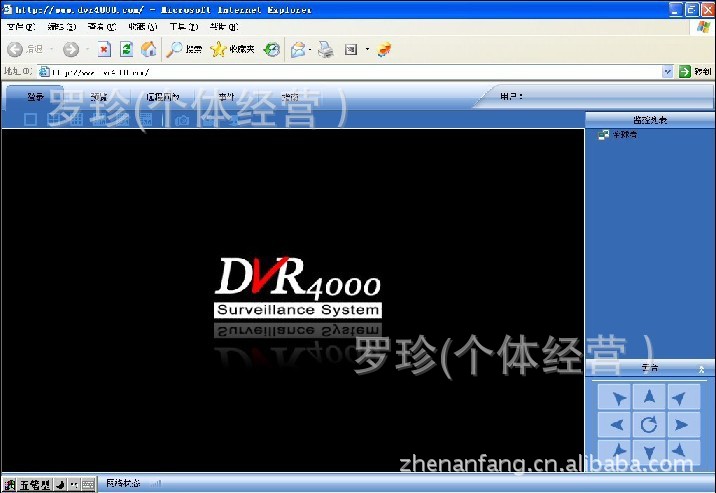Open the Edit icon dropdown arrow
The height and width of the screenshot is (493, 716).
click(367, 49)
